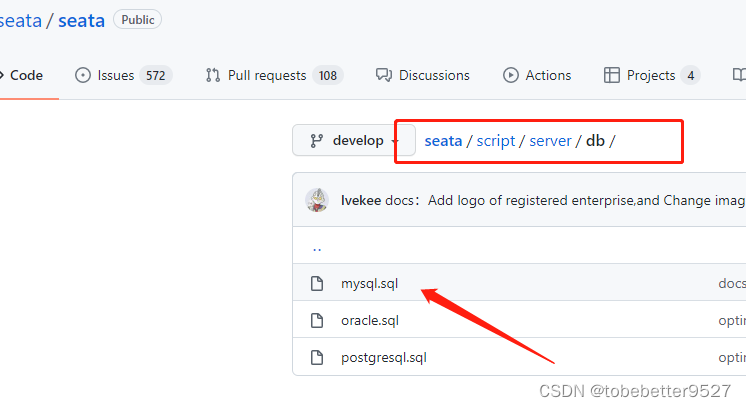Click the book icon at the tab bar edge

739,75
